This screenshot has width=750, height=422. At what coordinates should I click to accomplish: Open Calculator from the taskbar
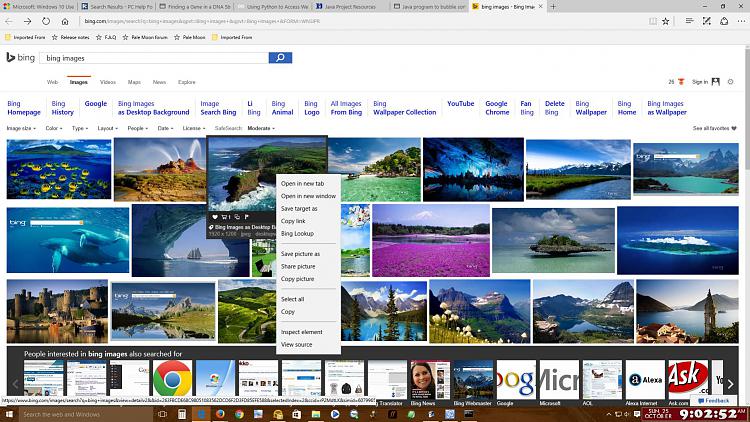coord(182,414)
